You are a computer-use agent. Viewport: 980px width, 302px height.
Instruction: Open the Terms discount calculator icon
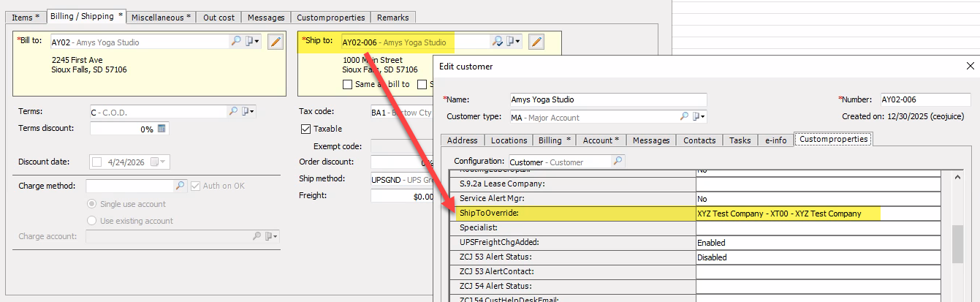(162, 129)
